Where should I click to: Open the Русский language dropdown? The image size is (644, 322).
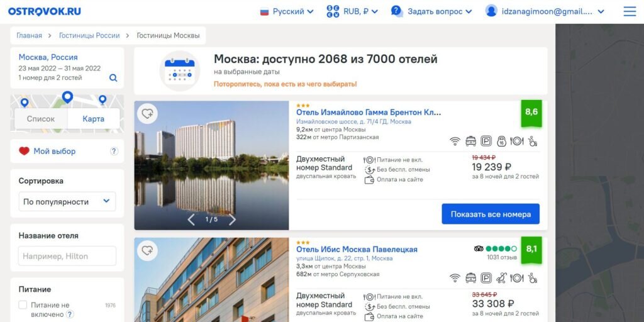[287, 11]
